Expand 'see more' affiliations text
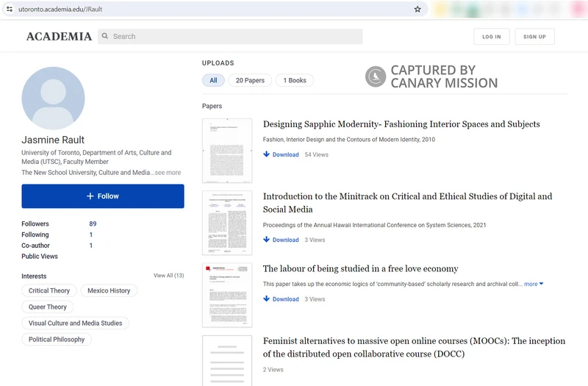588x386 pixels. (x=168, y=173)
